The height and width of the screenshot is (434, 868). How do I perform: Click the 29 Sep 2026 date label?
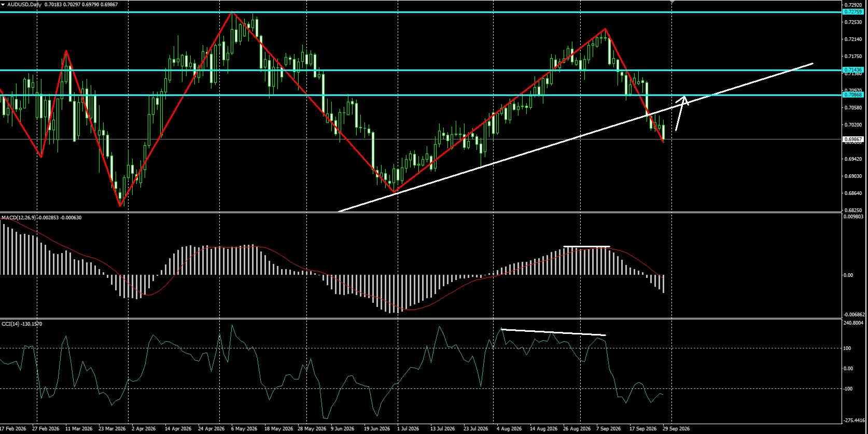pyautogui.click(x=677, y=429)
